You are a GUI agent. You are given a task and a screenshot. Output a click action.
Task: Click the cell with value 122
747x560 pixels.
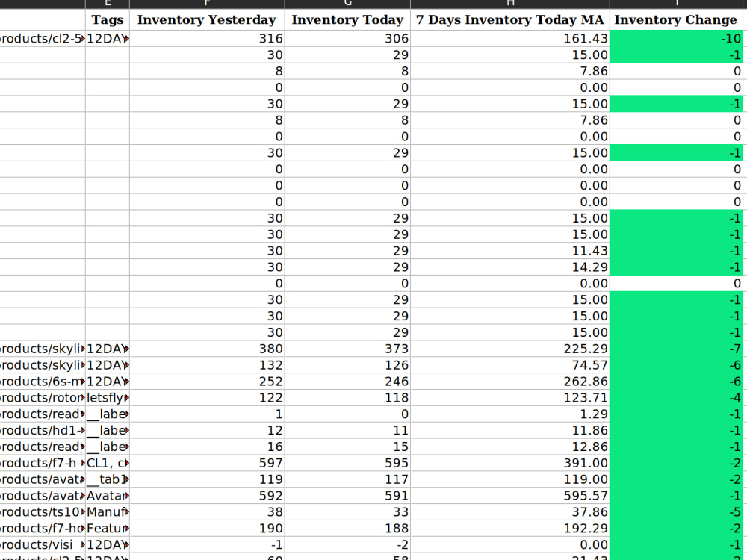(x=207, y=398)
